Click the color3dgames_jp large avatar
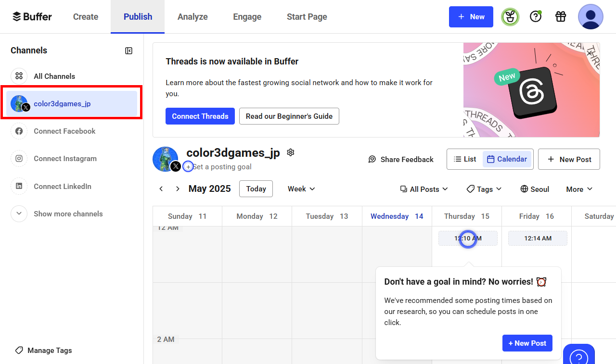This screenshot has width=616, height=364. pos(165,159)
